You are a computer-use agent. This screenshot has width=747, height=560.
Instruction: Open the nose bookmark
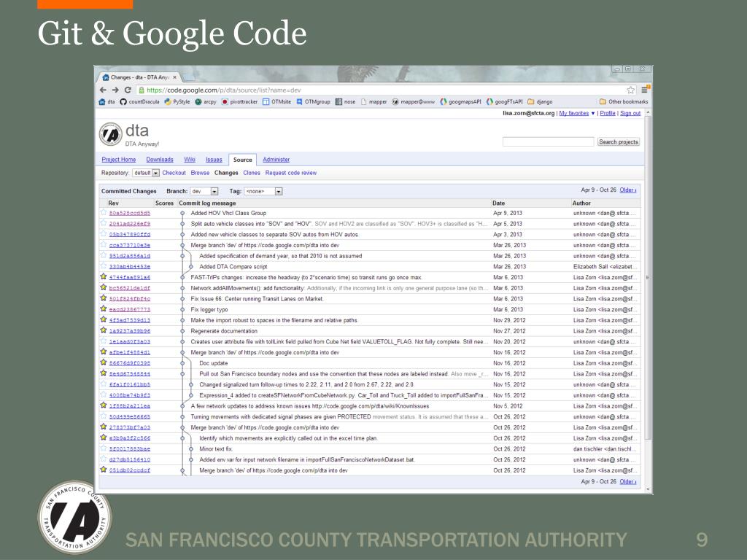click(x=345, y=101)
